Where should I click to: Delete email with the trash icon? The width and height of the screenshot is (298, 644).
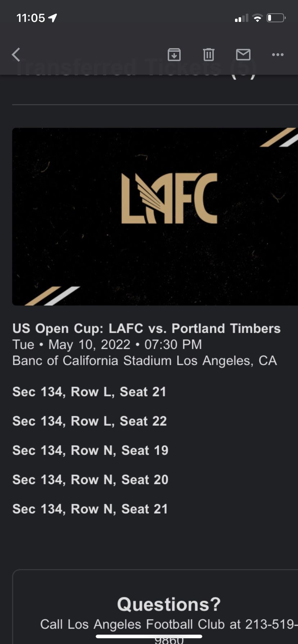[x=208, y=55]
